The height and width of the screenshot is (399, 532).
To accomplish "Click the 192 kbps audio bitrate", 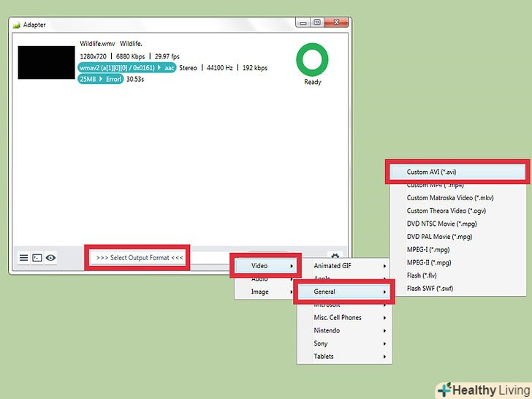I will coord(255,68).
